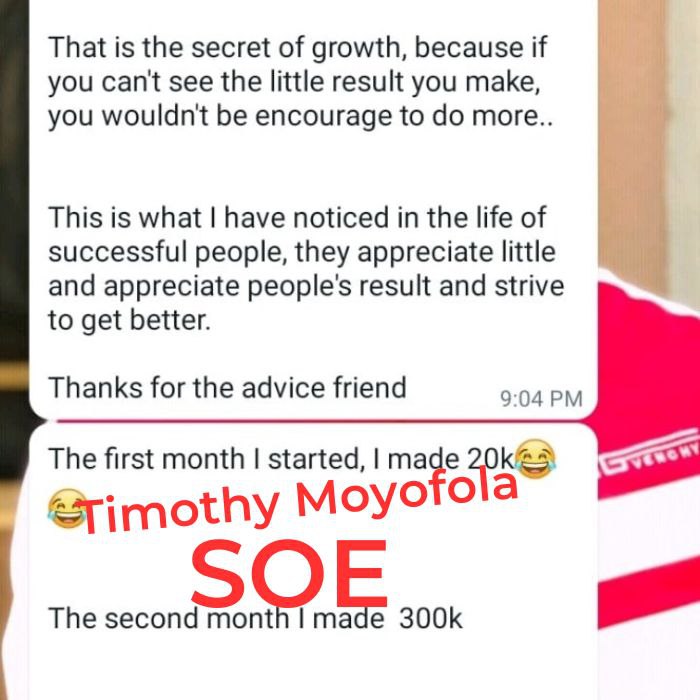Click "and appreciate people's result and strive" line
This screenshot has width=700, height=700.
coord(306,286)
